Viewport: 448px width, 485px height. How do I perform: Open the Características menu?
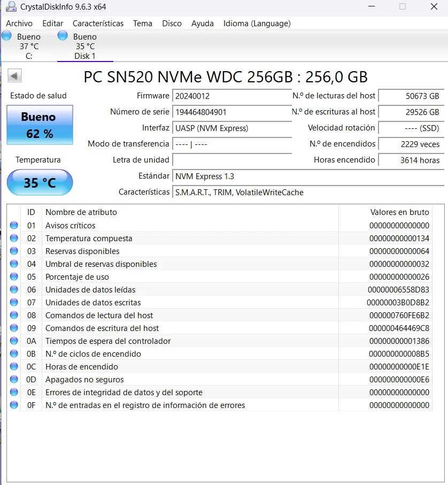pyautogui.click(x=98, y=24)
